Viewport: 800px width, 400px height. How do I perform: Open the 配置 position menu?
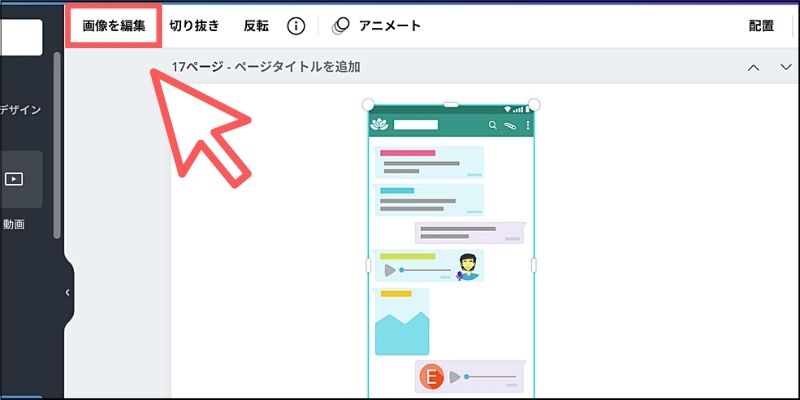(761, 26)
